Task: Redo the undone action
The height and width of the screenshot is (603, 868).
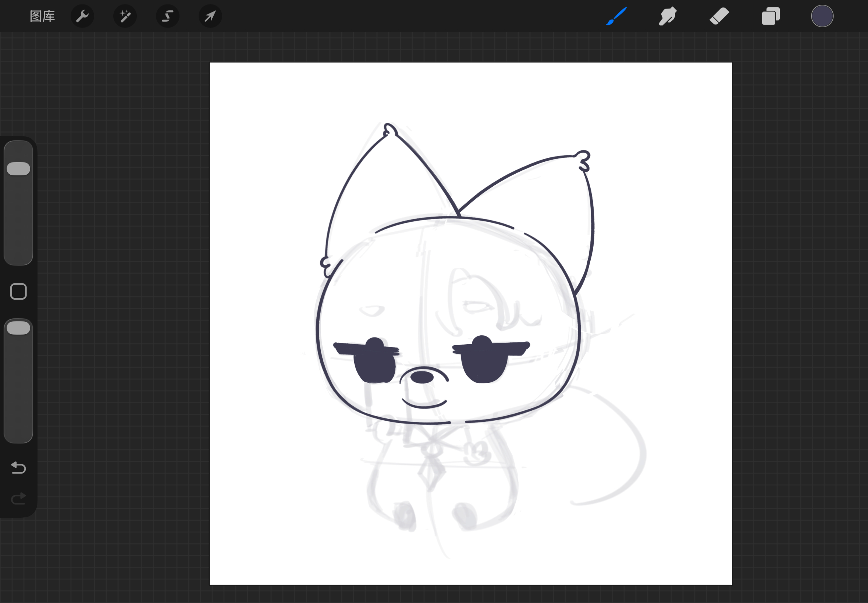Action: (x=18, y=499)
